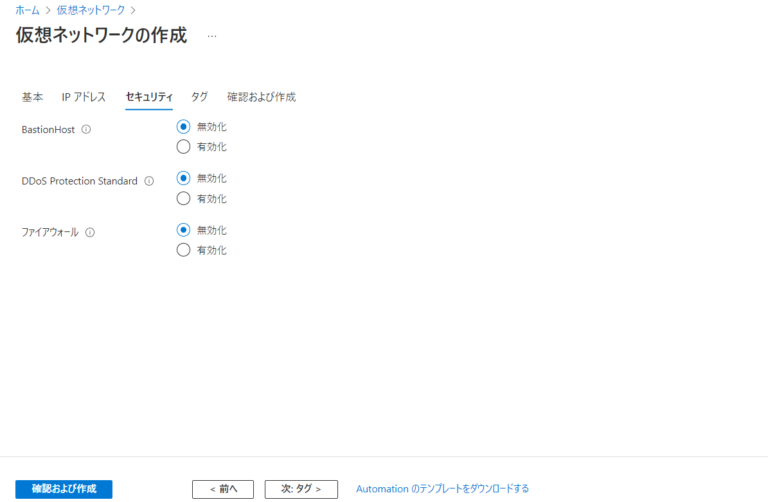Go back with the < 前へ button
This screenshot has width=768, height=502.
coord(223,489)
